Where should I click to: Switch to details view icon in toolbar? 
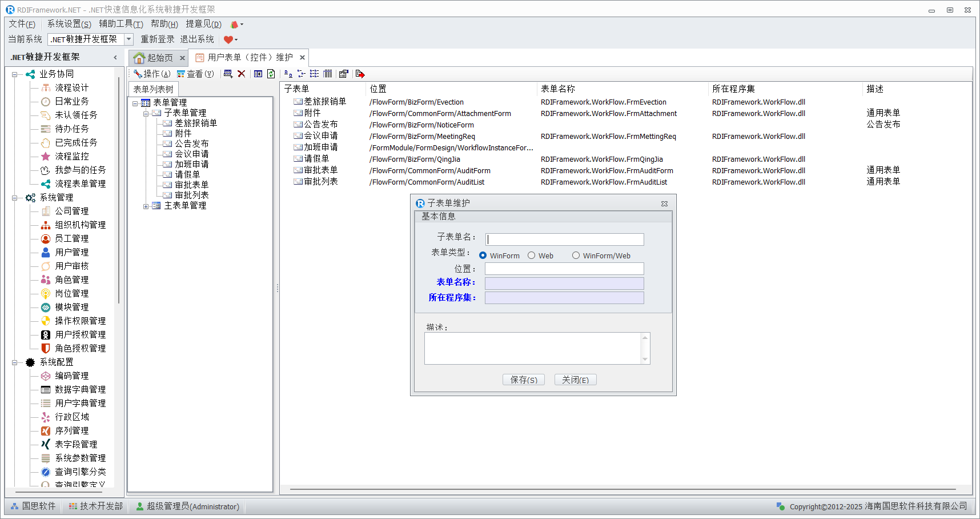click(327, 74)
